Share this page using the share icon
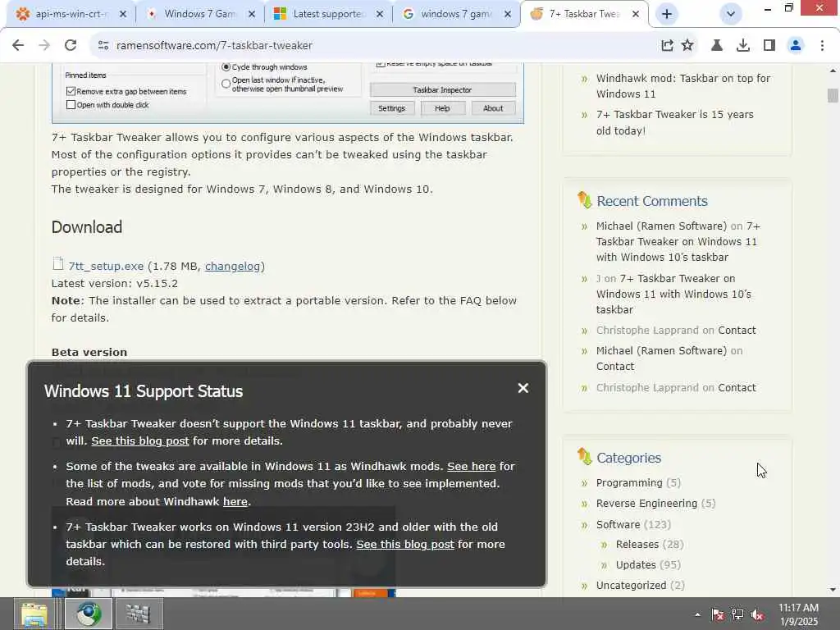840x630 pixels. tap(667, 46)
